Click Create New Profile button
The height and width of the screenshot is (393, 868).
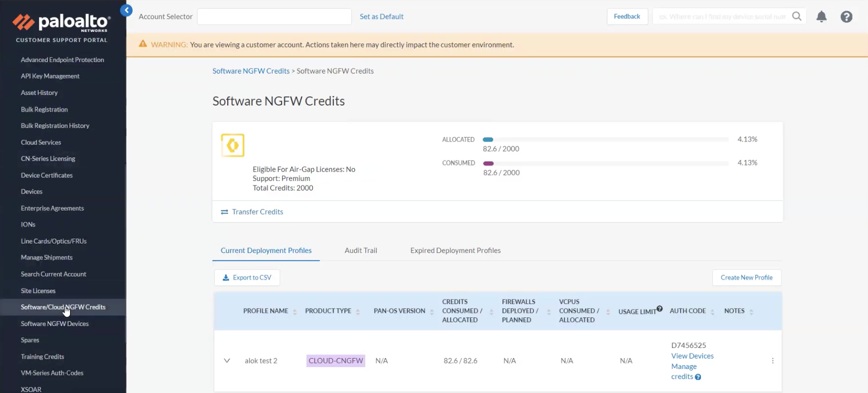(746, 277)
